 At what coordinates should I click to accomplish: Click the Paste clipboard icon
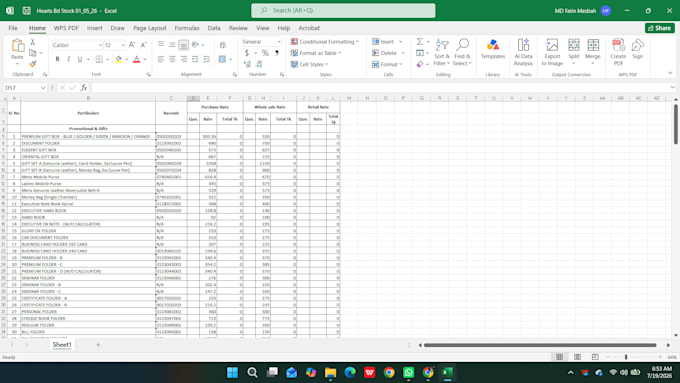[17, 46]
